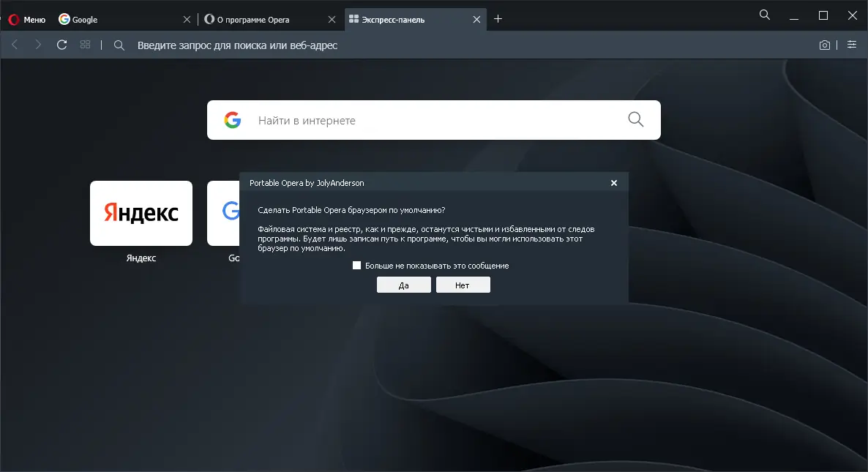This screenshot has width=868, height=472.
Task: Reload the page
Action: pos(62,45)
